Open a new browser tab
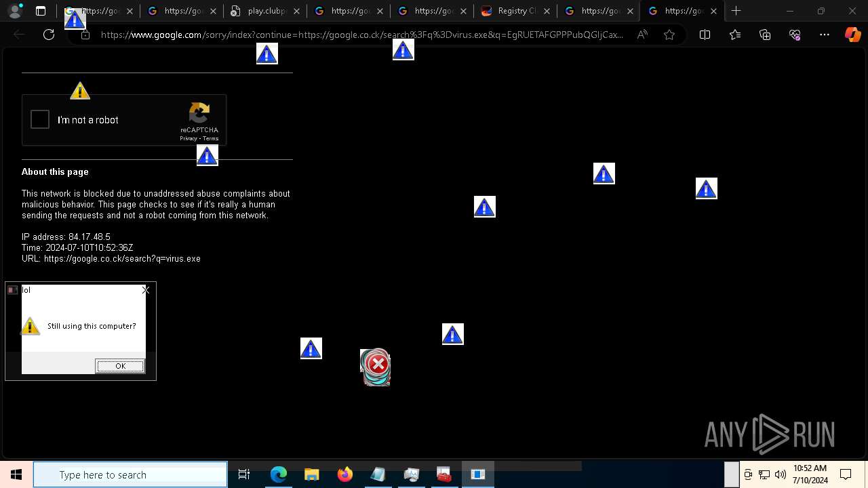This screenshot has width=868, height=488. pos(736,11)
